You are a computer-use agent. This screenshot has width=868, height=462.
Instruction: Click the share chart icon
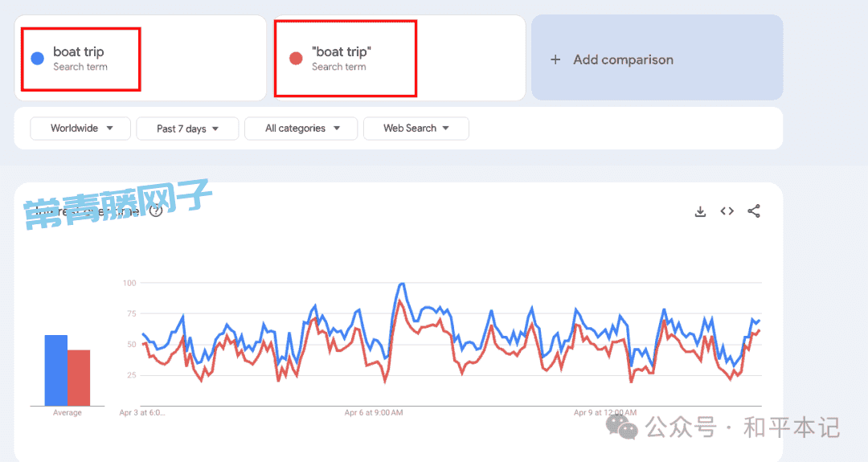753,211
